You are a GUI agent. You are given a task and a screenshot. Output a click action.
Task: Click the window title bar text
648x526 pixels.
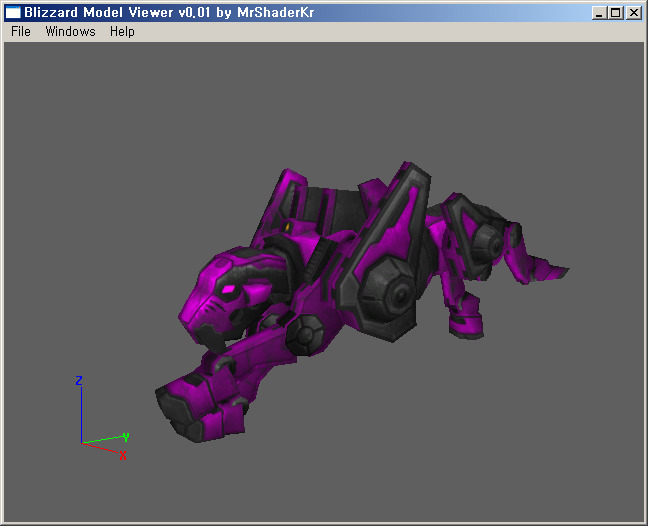click(x=169, y=12)
